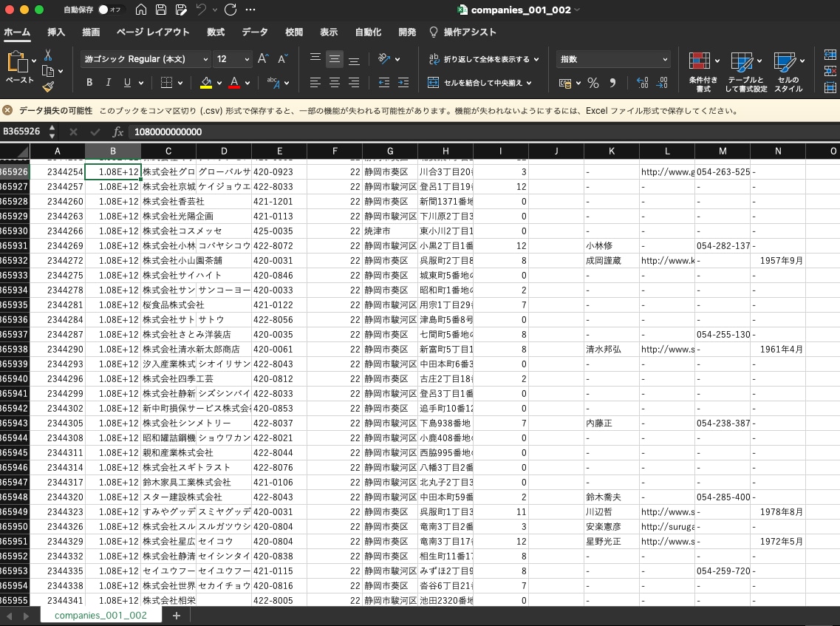Click the Save As pencil-disk icon
The image size is (840, 626).
[x=181, y=10]
